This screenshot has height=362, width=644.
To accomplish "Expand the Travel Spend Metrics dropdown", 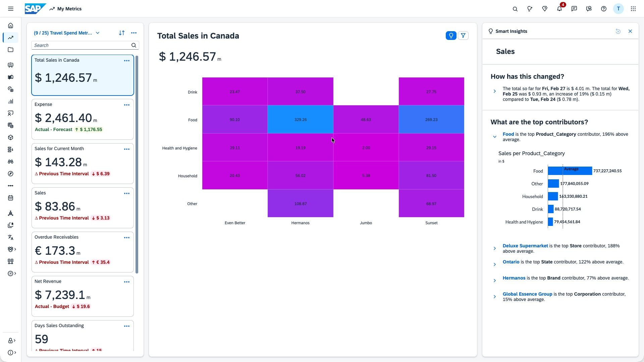I will (97, 33).
